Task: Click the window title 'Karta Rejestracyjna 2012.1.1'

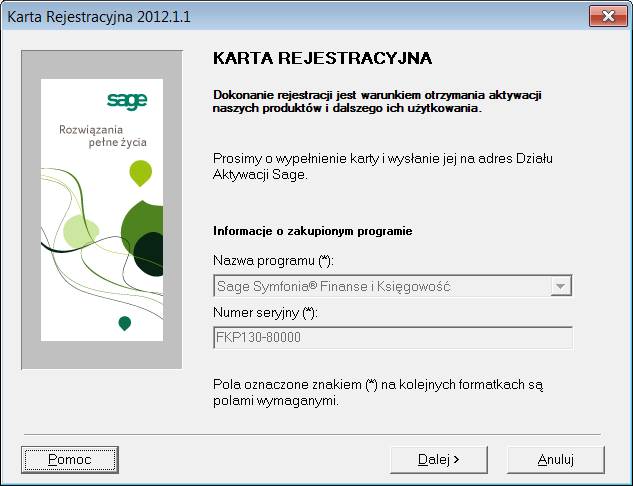Action: (99, 17)
